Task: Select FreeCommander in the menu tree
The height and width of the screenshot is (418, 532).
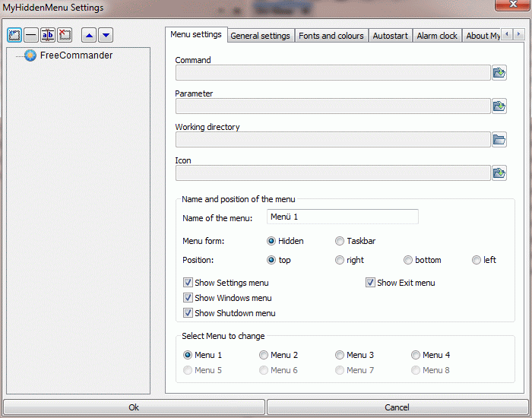Action: [x=76, y=55]
